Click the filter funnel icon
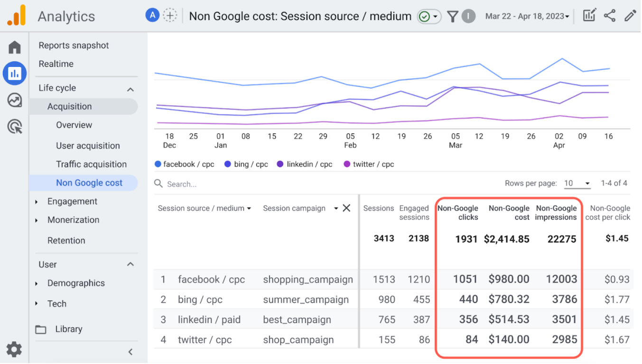The width and height of the screenshot is (642, 364). 453,17
